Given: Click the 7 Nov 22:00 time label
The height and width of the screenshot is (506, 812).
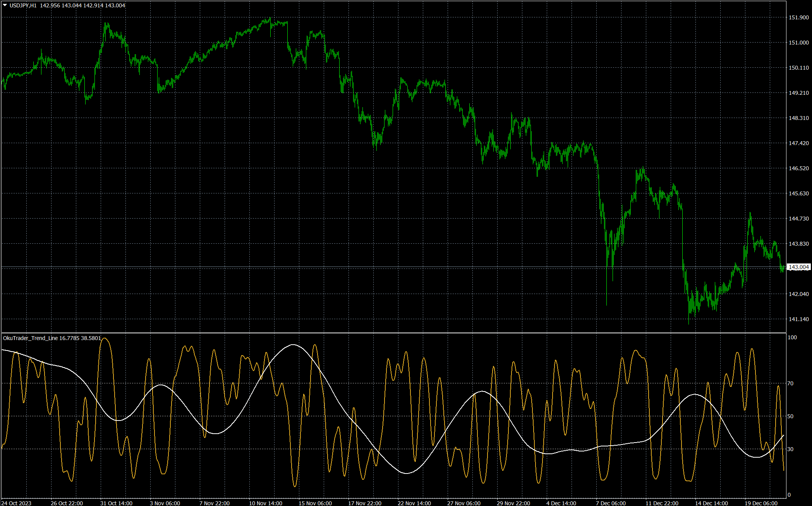Looking at the screenshot, I should pyautogui.click(x=215, y=503).
